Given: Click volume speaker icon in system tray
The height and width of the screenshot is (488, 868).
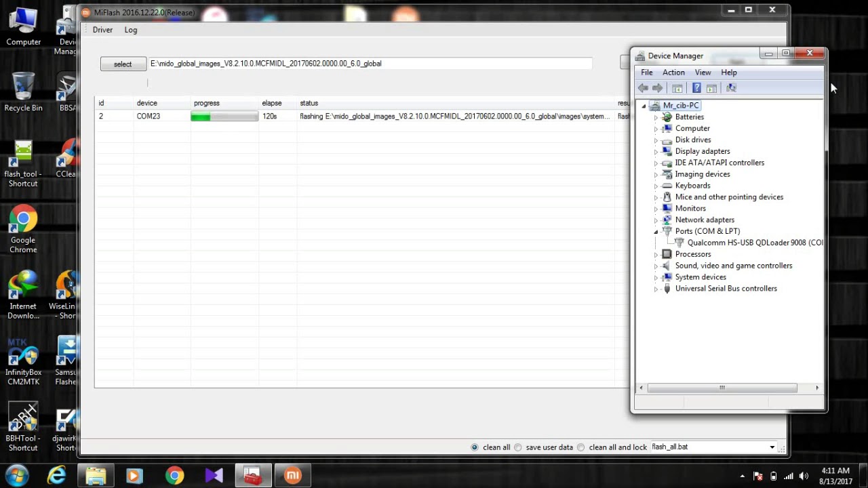Looking at the screenshot, I should [804, 476].
